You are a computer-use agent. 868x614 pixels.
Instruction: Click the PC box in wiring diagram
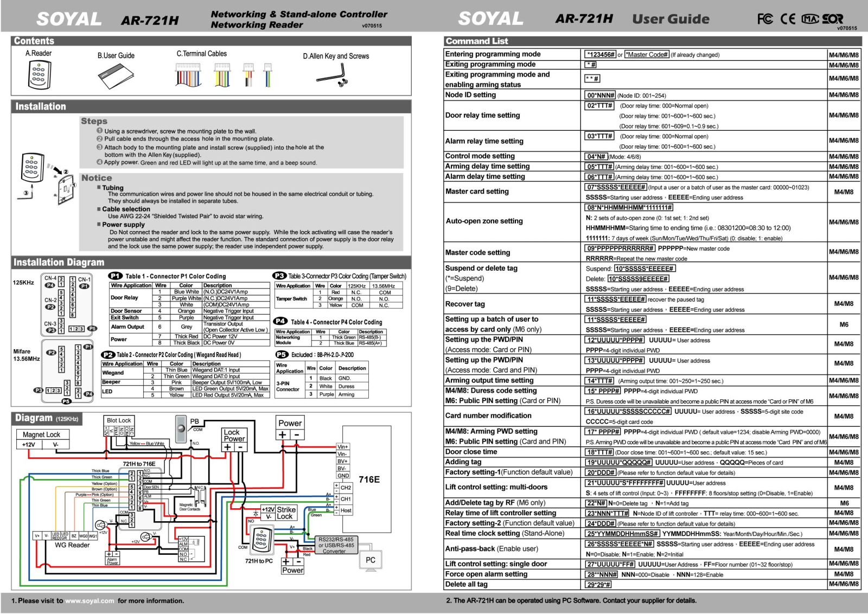[371, 560]
